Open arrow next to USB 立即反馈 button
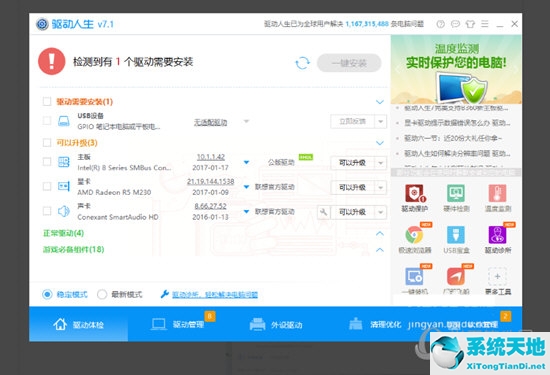 point(381,122)
